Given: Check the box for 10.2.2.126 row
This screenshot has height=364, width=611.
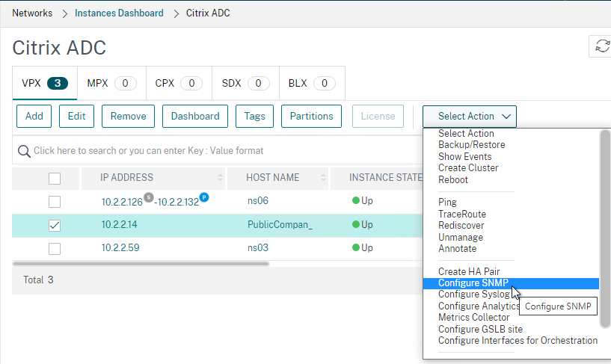Looking at the screenshot, I should coord(55,202).
